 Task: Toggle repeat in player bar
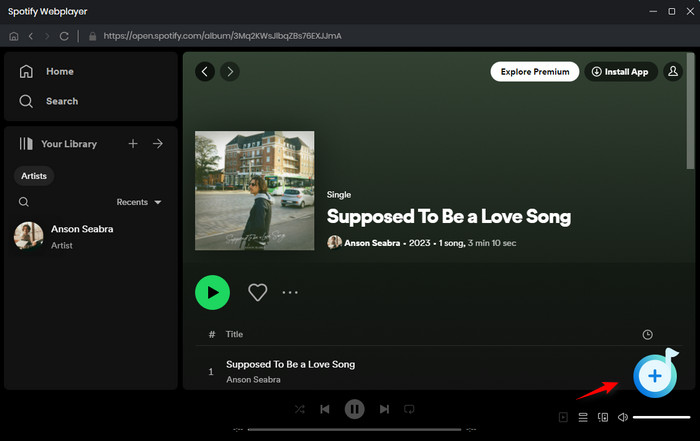(x=409, y=409)
